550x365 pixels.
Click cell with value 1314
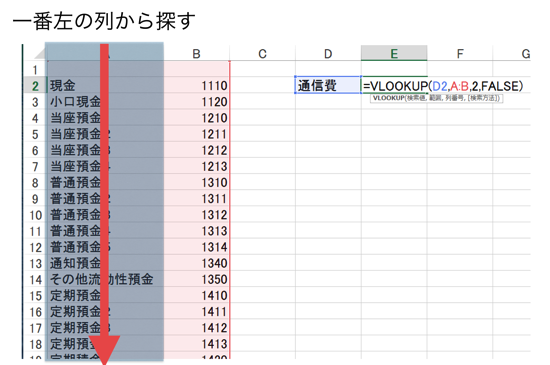(196, 246)
